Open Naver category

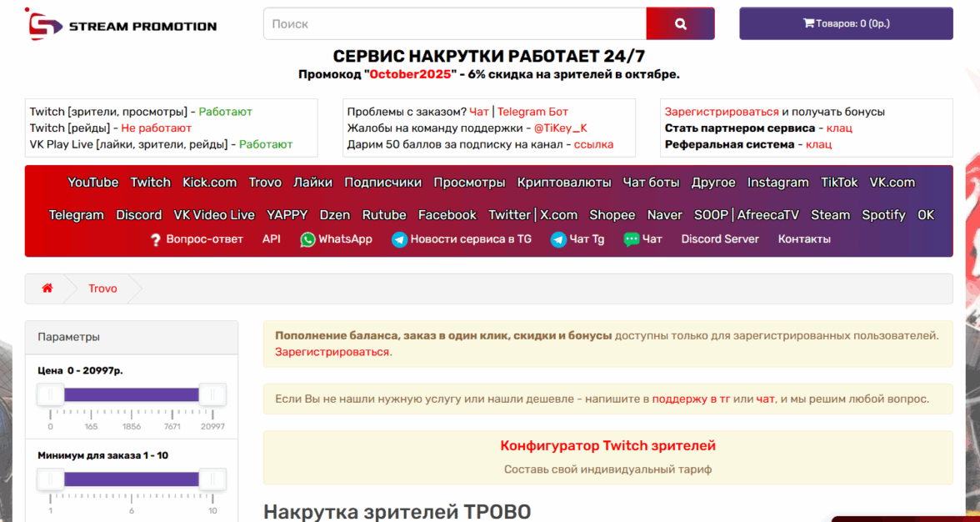pyautogui.click(x=665, y=215)
